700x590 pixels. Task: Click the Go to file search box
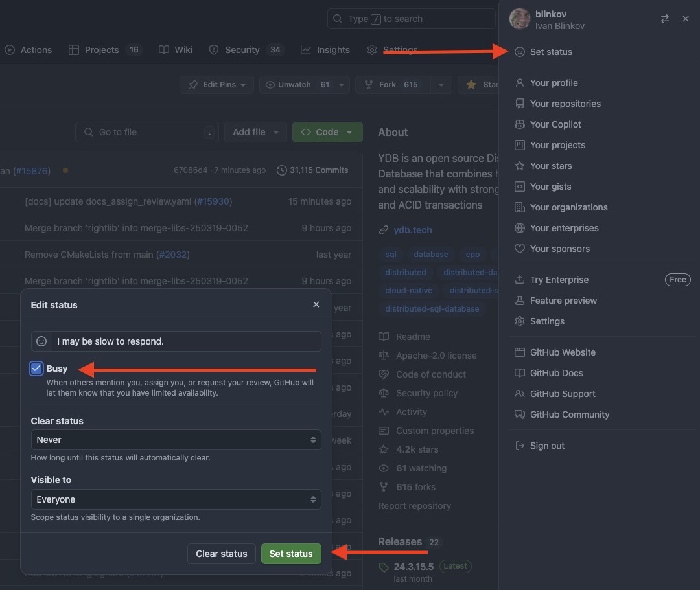pyautogui.click(x=146, y=132)
